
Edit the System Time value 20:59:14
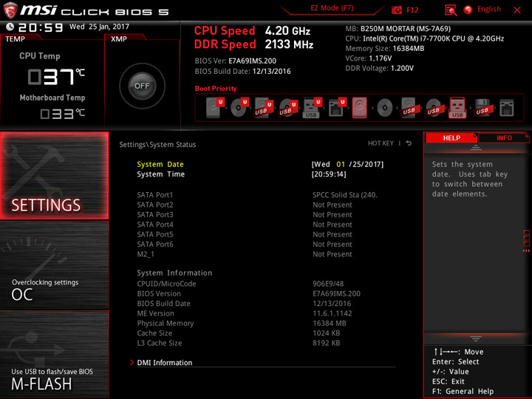(329, 174)
